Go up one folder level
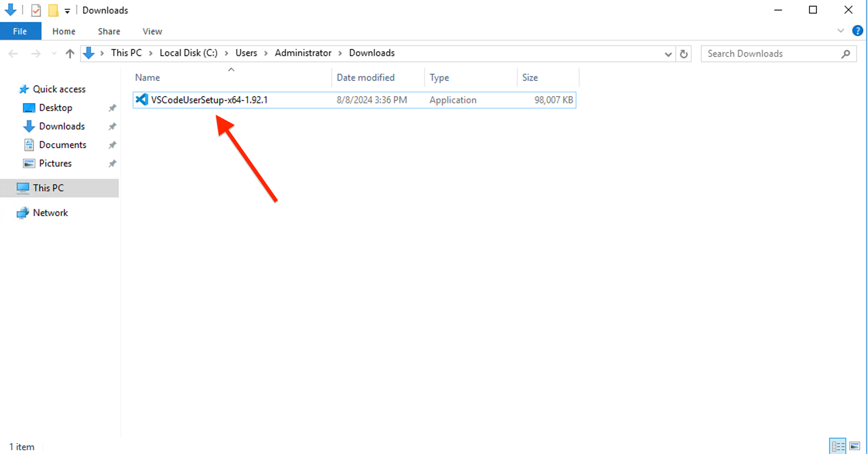 70,54
